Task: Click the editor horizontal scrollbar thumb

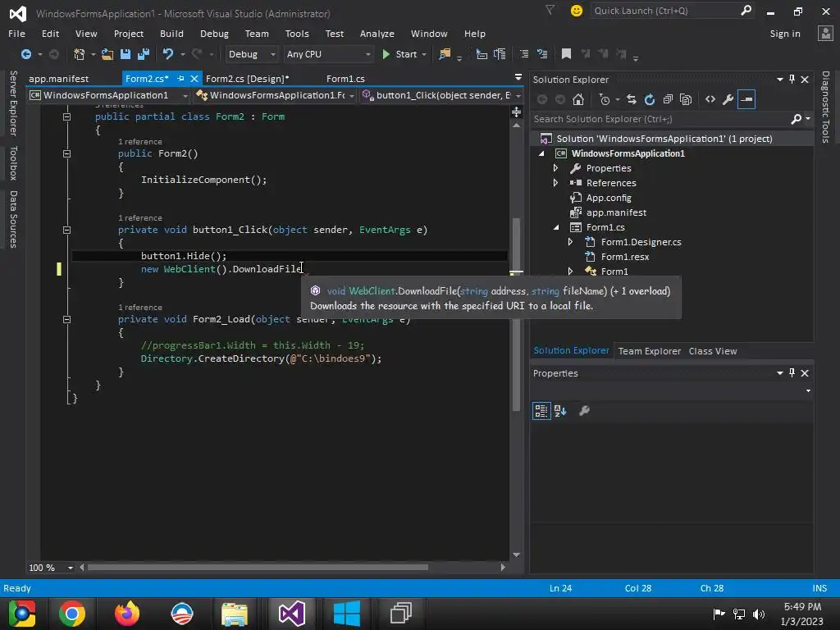Action: [x=258, y=568]
